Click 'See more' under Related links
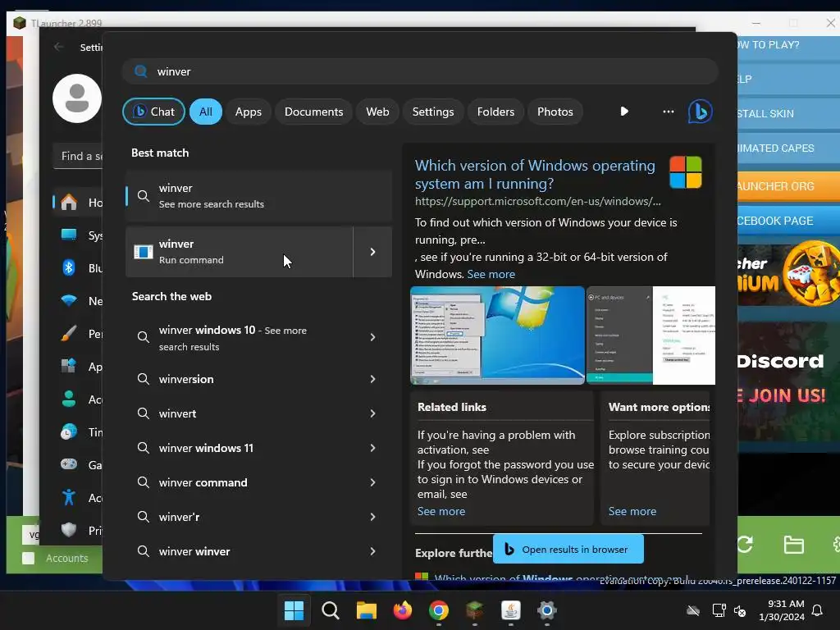Image resolution: width=840 pixels, height=630 pixels. [441, 511]
